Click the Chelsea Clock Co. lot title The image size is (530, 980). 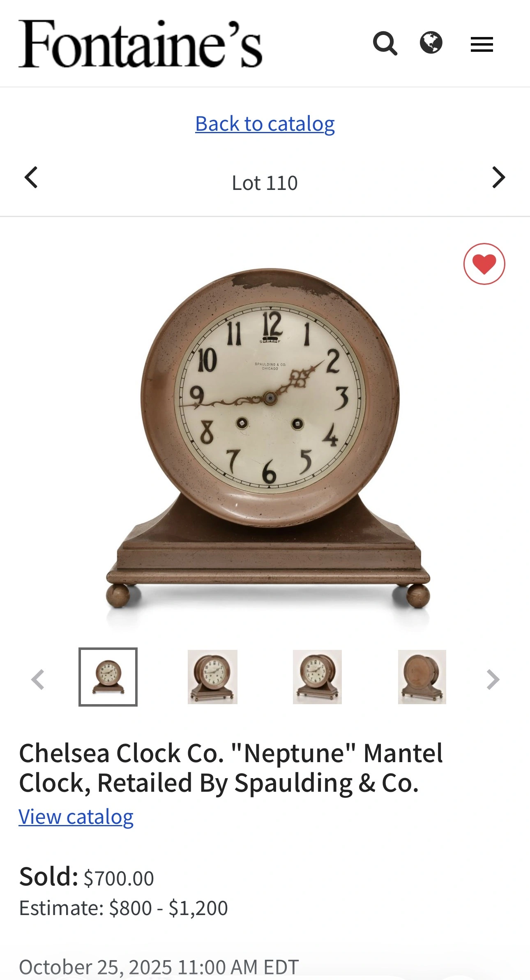click(x=231, y=768)
